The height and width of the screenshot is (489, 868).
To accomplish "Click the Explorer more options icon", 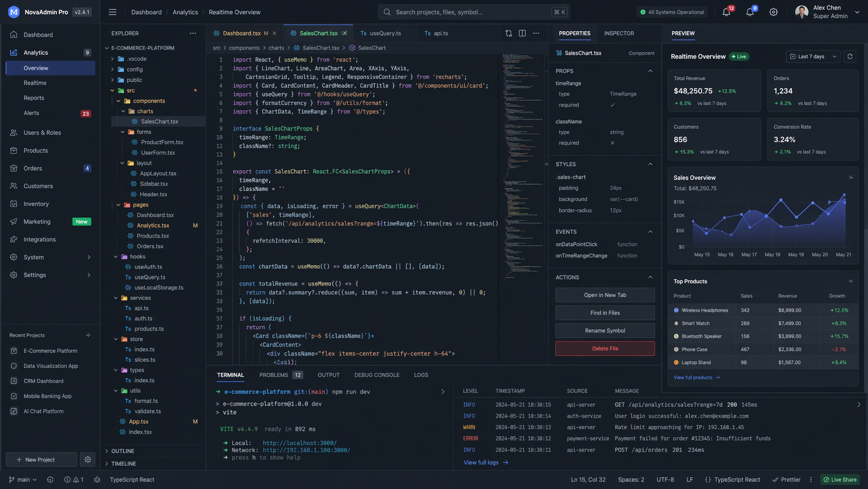I will (193, 33).
